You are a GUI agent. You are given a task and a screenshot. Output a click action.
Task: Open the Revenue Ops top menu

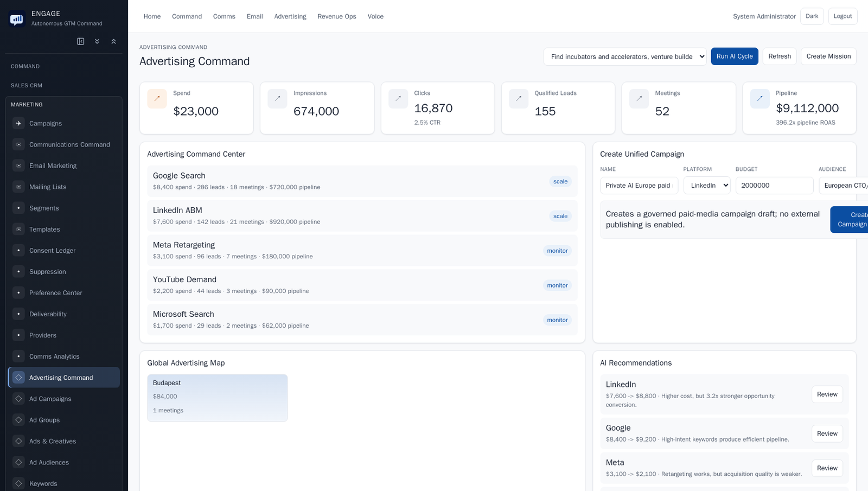click(337, 16)
